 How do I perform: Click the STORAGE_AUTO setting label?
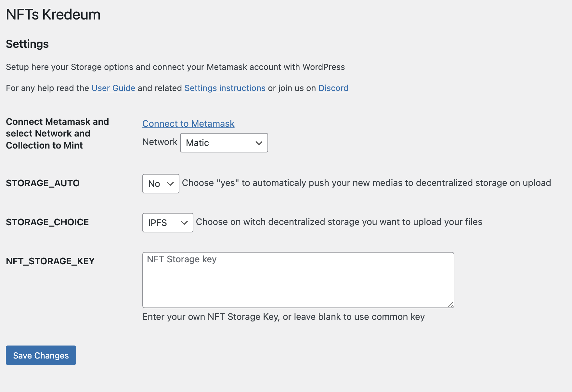point(43,183)
